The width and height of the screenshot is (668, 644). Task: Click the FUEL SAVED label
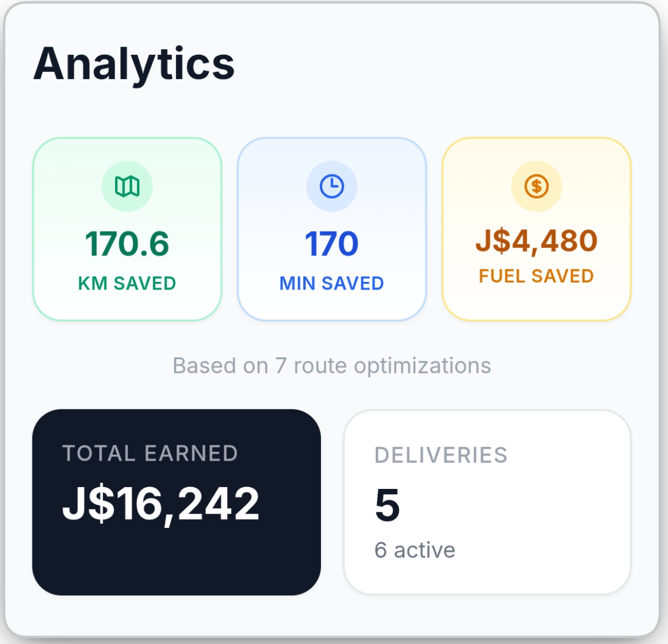coord(536,276)
